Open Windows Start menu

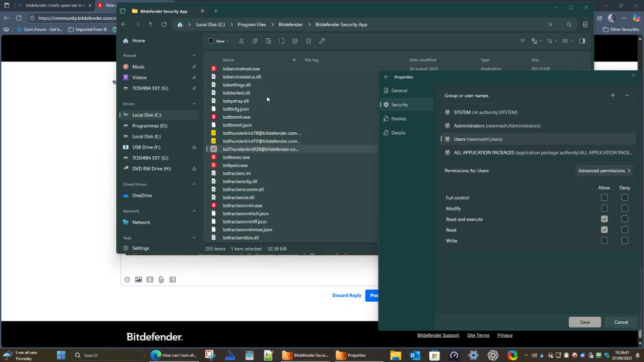pos(61,355)
